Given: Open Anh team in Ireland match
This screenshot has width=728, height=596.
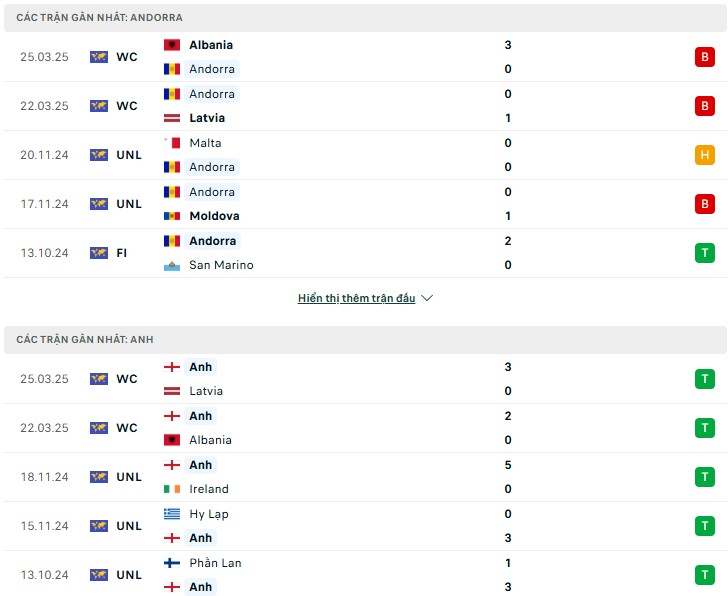Looking at the screenshot, I should click(x=200, y=465).
